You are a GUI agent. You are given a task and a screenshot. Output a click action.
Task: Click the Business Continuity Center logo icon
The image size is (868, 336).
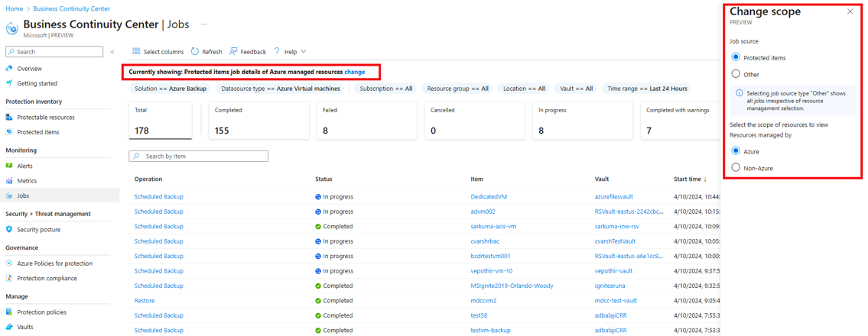click(11, 29)
